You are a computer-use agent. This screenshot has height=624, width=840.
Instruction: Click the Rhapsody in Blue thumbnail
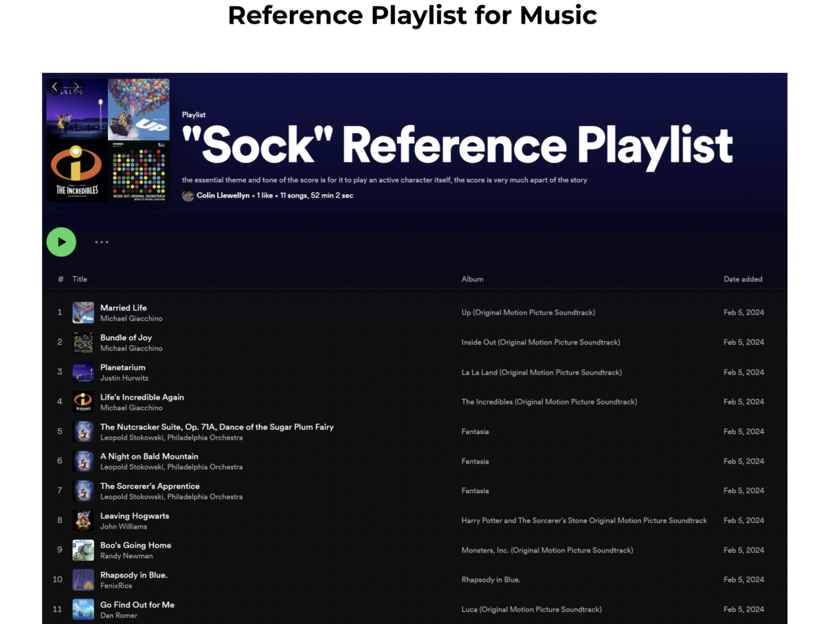pyautogui.click(x=83, y=580)
